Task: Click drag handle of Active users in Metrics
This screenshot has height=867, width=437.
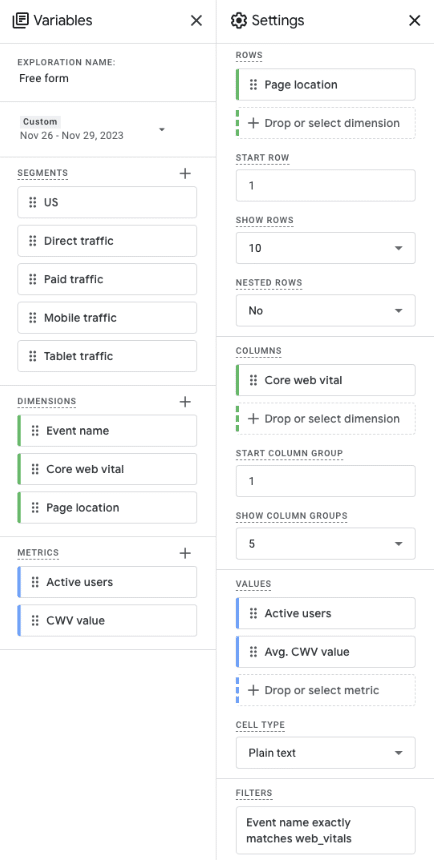Action: coord(35,582)
